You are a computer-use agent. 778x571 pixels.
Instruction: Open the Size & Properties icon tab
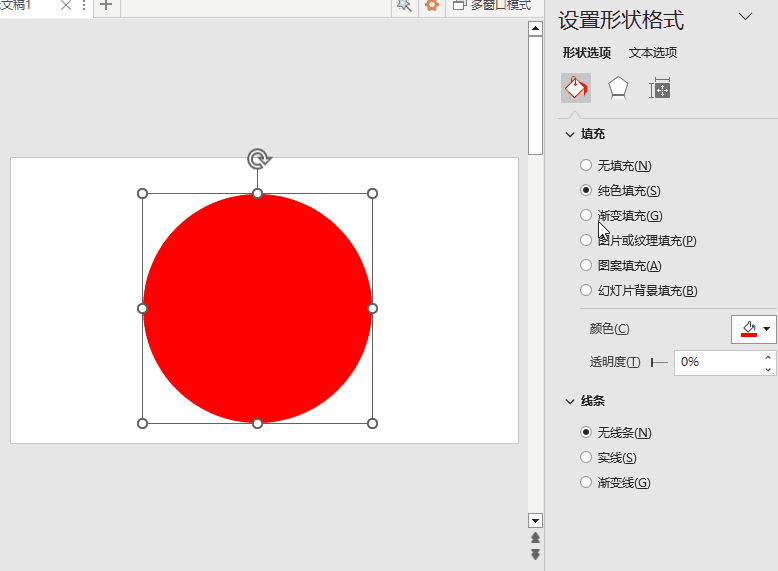pyautogui.click(x=660, y=88)
